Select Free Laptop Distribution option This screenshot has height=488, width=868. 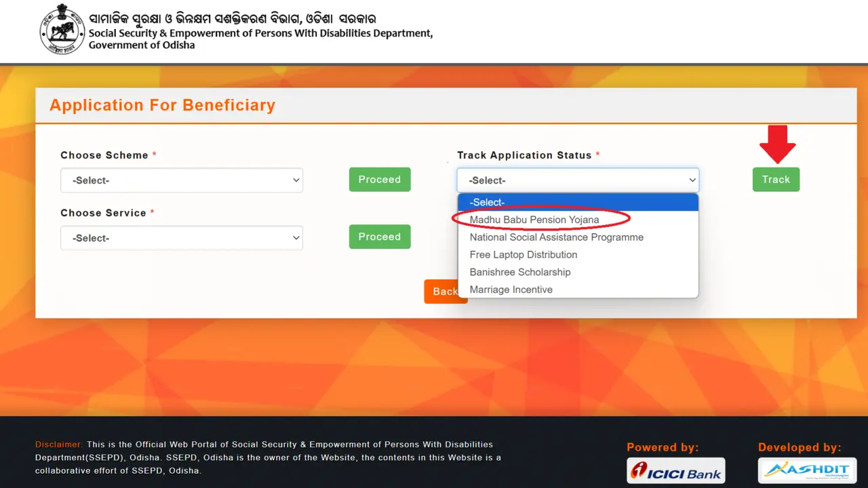coord(523,255)
